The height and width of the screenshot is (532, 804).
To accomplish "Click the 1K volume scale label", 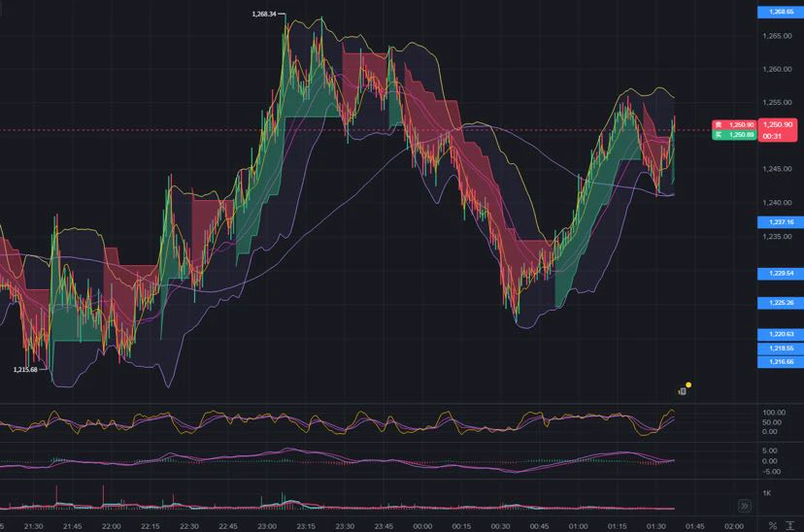I will coord(766,493).
